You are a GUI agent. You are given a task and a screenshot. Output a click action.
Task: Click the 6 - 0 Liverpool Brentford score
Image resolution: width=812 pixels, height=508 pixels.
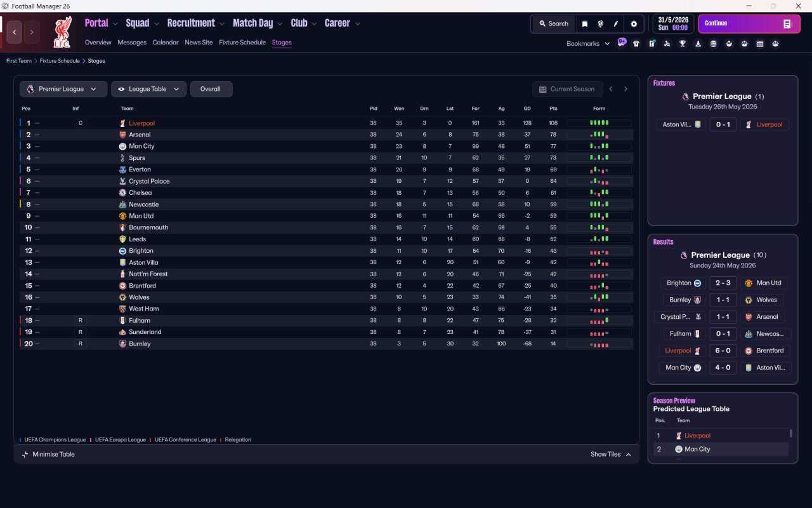[723, 351]
